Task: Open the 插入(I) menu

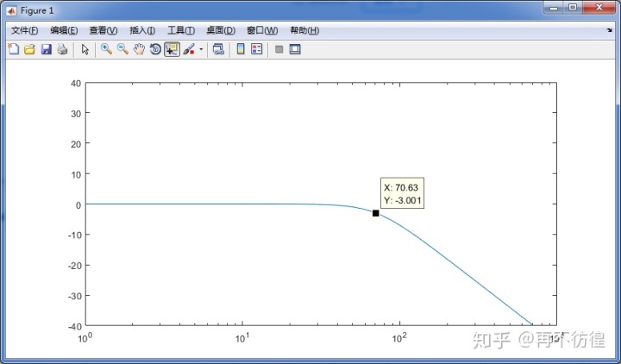Action: pos(142,30)
